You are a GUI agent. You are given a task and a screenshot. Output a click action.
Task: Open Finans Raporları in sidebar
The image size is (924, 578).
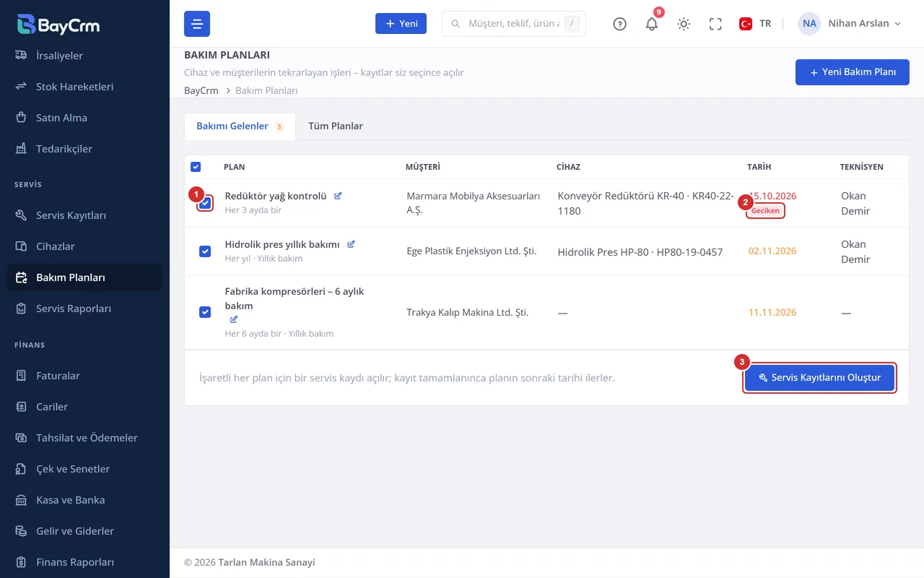coord(84,562)
